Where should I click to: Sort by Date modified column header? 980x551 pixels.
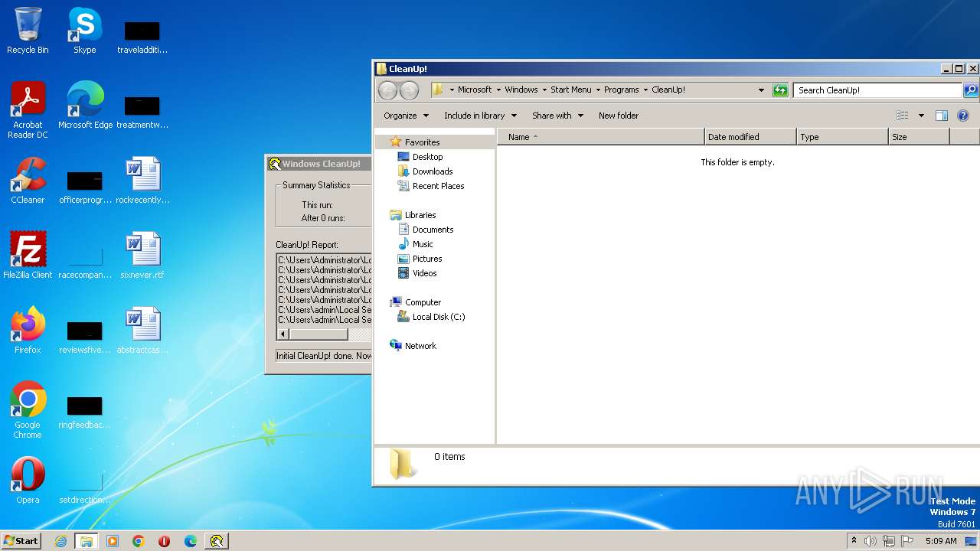point(750,137)
